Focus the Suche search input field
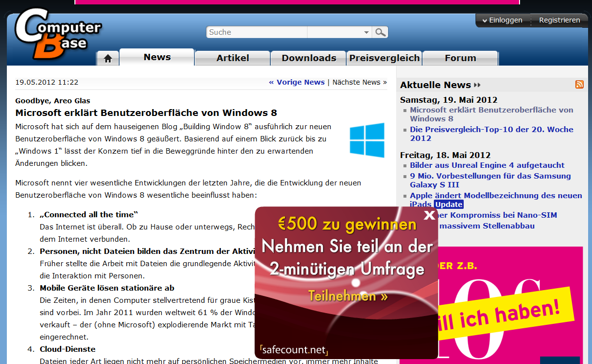This screenshot has height=364, width=592. click(257, 32)
